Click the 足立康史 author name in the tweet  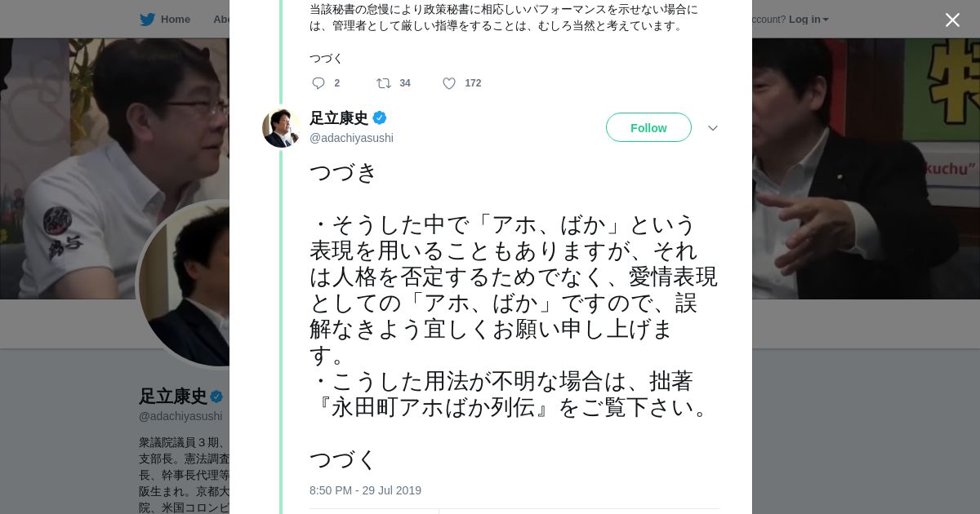339,118
